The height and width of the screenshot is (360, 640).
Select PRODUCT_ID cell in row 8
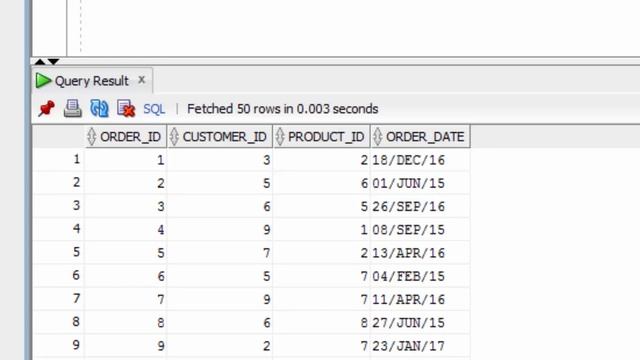point(322,323)
